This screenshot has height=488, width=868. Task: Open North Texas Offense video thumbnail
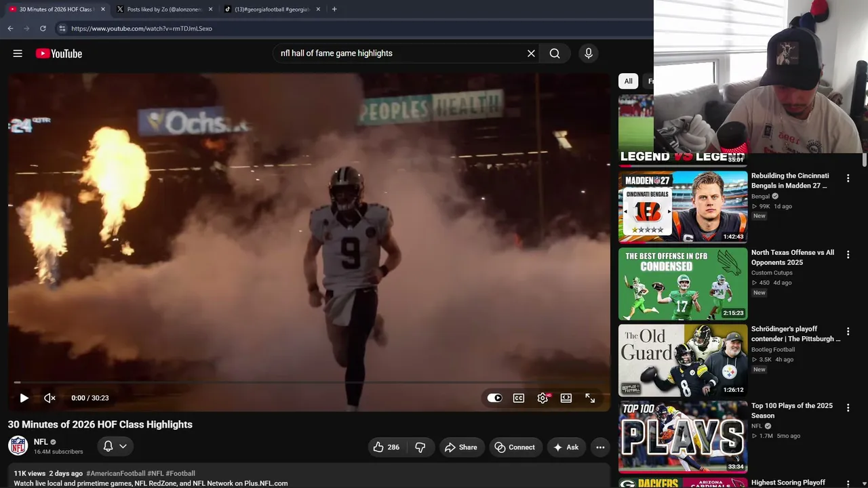[683, 283]
